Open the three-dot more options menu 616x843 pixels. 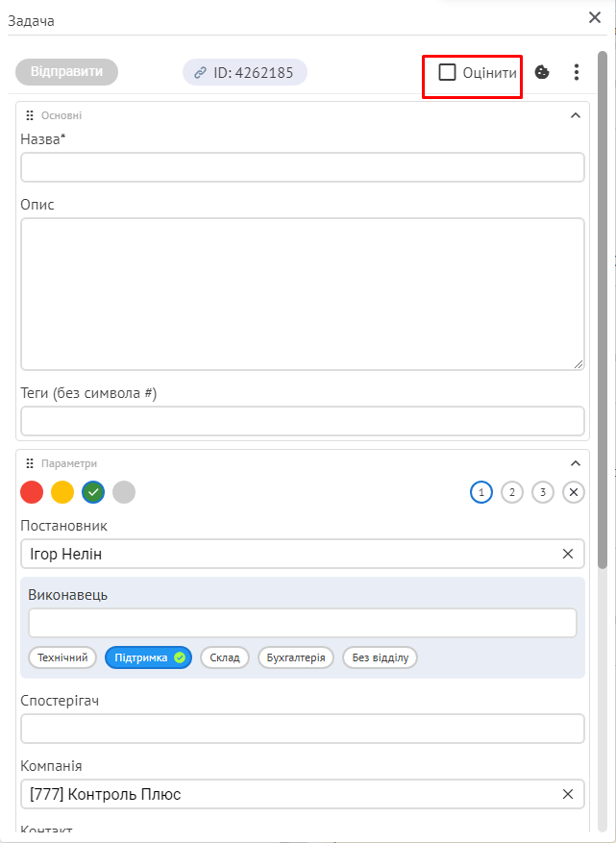tap(576, 72)
